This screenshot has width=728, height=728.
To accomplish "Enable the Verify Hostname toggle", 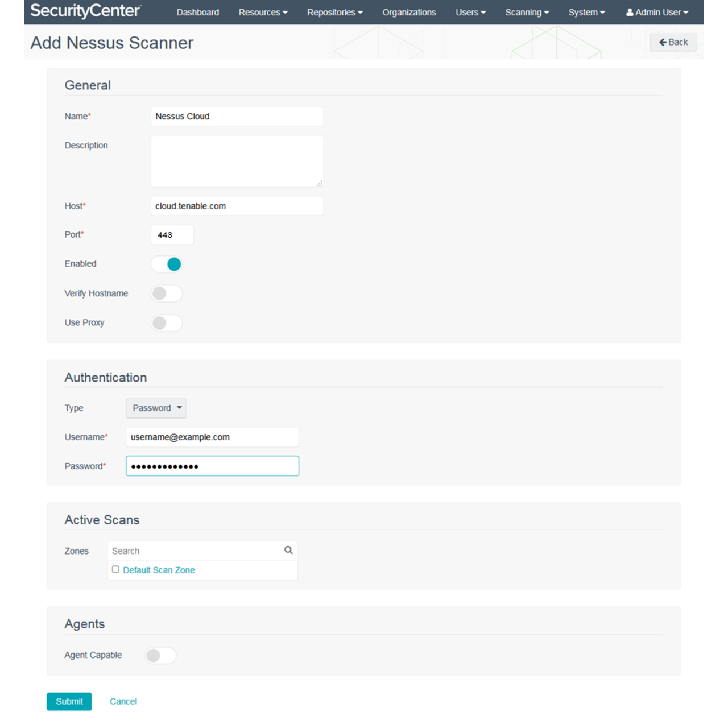I will (167, 293).
